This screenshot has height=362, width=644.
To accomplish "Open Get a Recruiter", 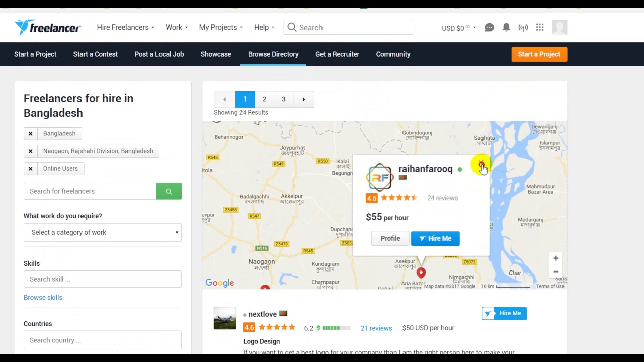I will coord(337,54).
